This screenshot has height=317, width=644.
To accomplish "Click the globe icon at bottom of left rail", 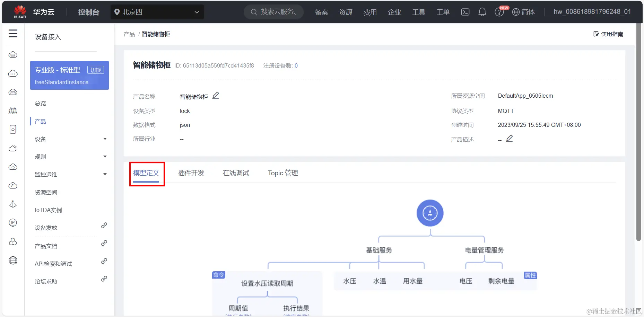I will tap(13, 261).
